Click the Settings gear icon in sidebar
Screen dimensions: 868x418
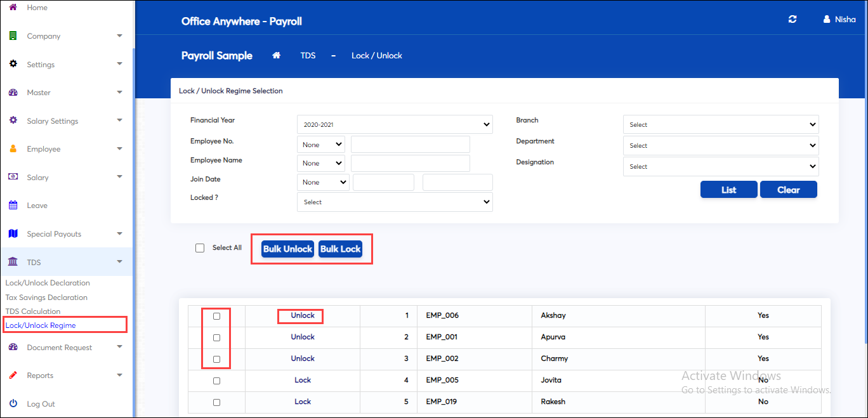point(13,64)
